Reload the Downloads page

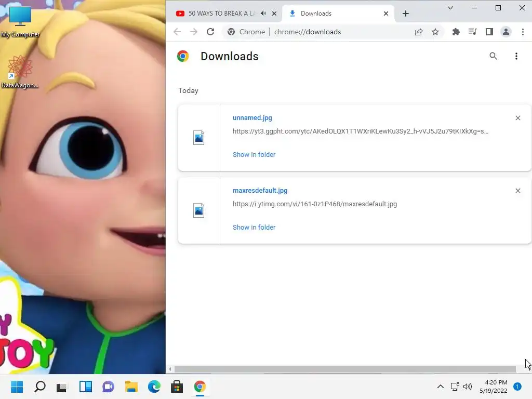click(210, 32)
